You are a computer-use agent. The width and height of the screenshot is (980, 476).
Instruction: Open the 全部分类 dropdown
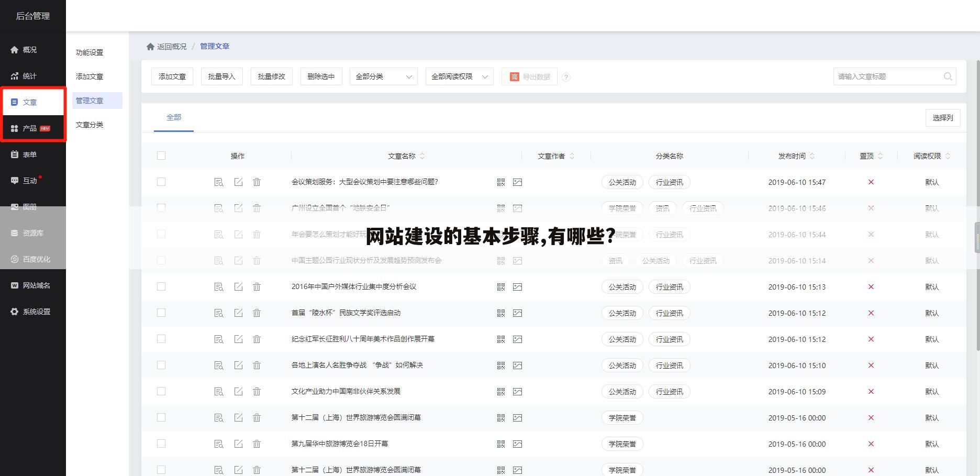point(383,76)
